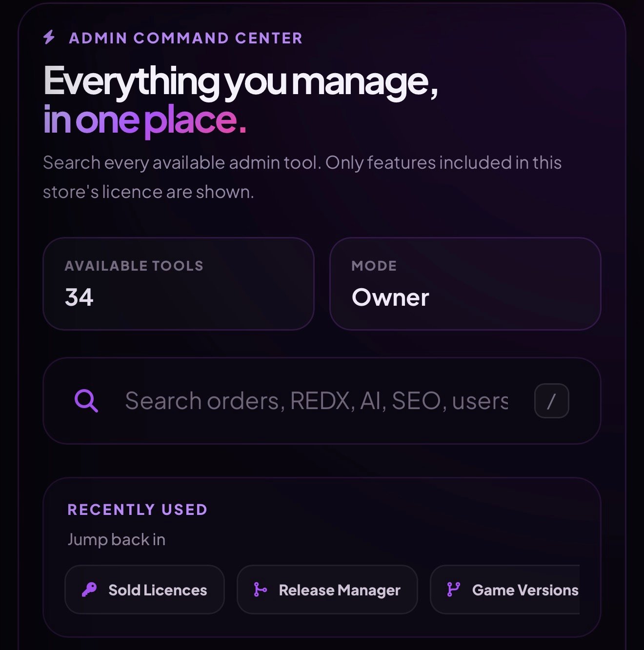Click the key icon on Sold Licences
644x650 pixels.
pos(89,590)
